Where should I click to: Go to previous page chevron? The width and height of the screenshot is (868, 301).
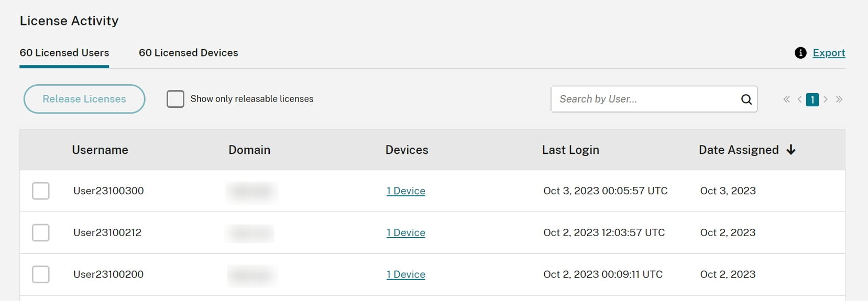(x=800, y=99)
